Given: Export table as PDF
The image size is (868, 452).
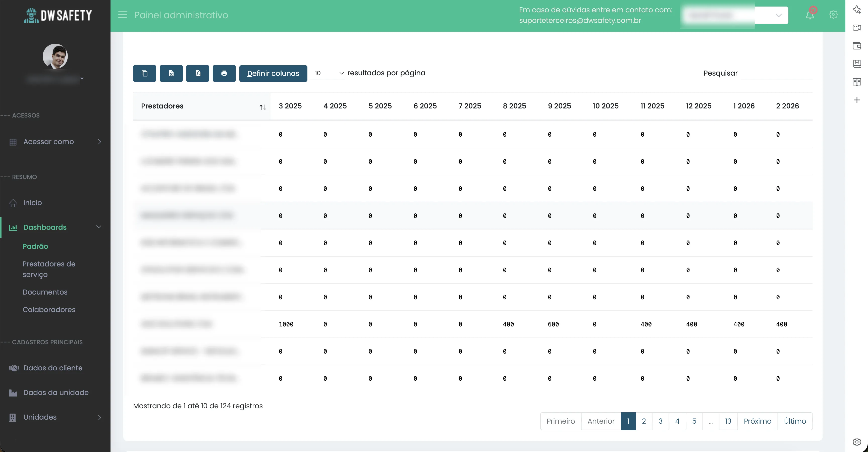Looking at the screenshot, I should 198,73.
